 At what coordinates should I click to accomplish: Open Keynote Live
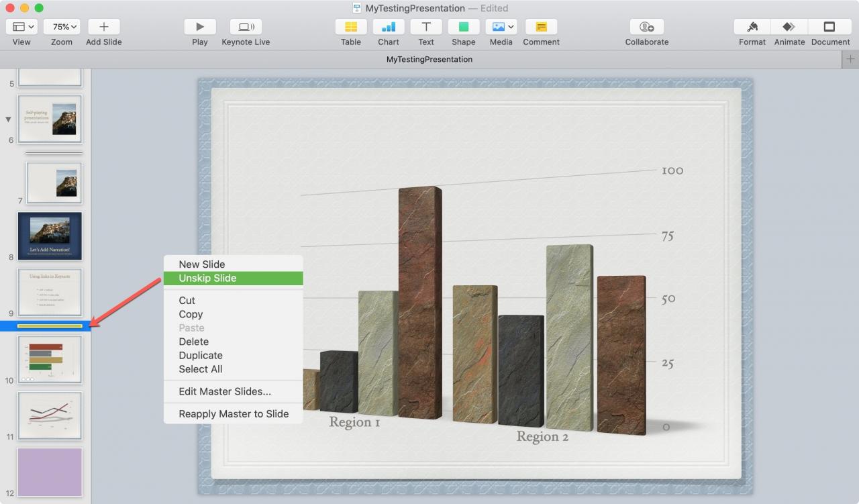[x=246, y=27]
